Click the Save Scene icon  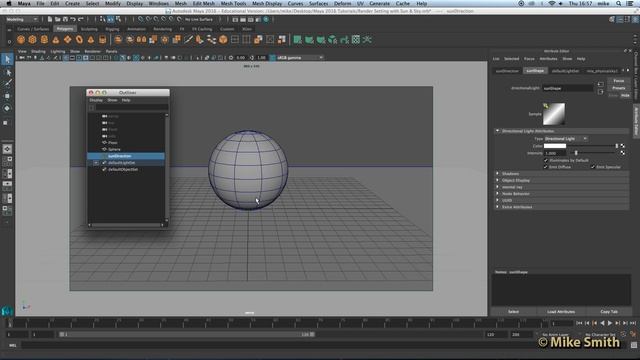(x=65, y=19)
